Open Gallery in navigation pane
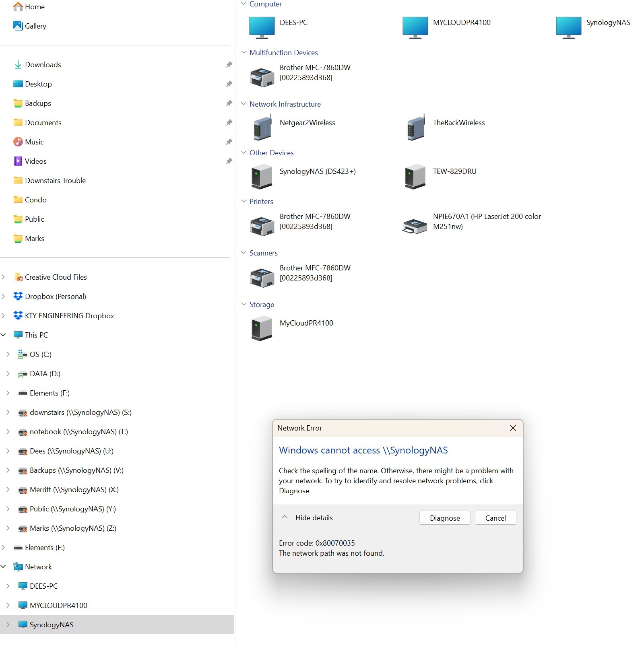Image resolution: width=644 pixels, height=645 pixels. coord(30,26)
